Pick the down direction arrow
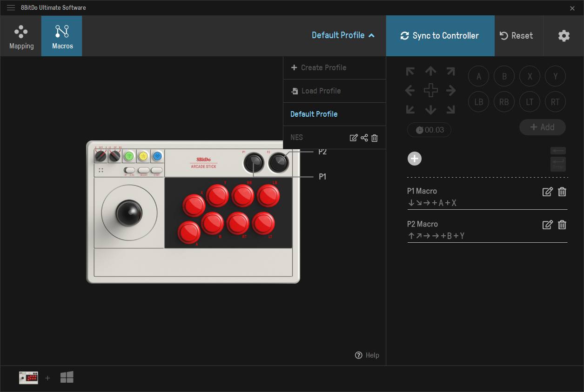The width and height of the screenshot is (584, 392). (x=431, y=110)
